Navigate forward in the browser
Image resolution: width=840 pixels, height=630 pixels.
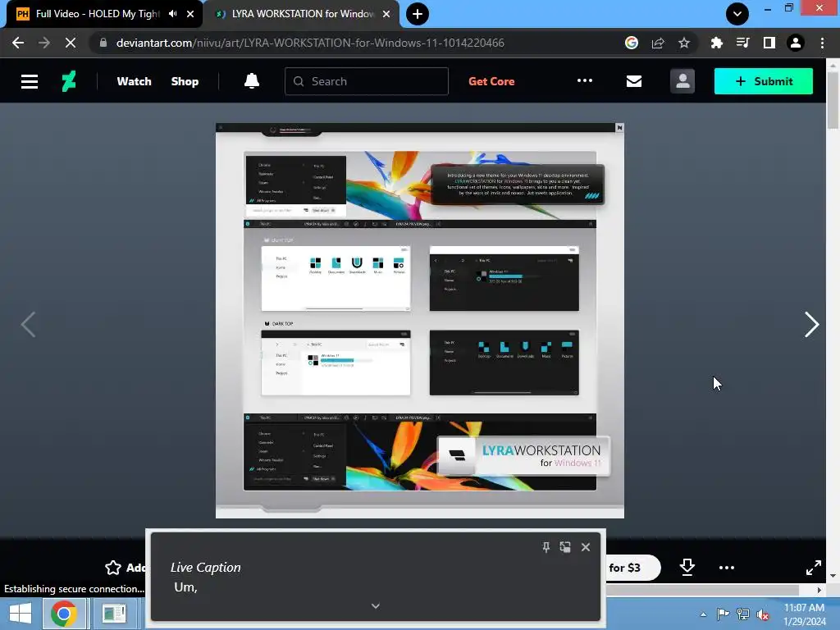44,43
